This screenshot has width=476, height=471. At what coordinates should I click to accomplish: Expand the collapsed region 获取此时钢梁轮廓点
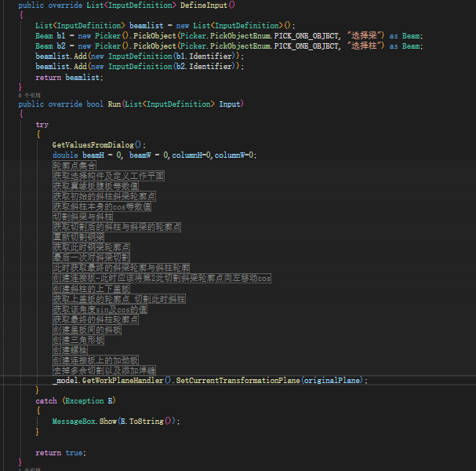pyautogui.click(x=92, y=247)
